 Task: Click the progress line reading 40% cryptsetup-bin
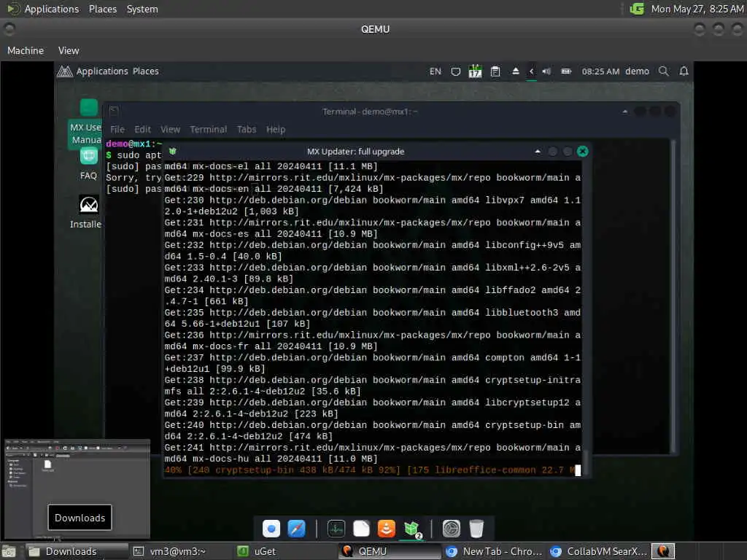click(370, 470)
